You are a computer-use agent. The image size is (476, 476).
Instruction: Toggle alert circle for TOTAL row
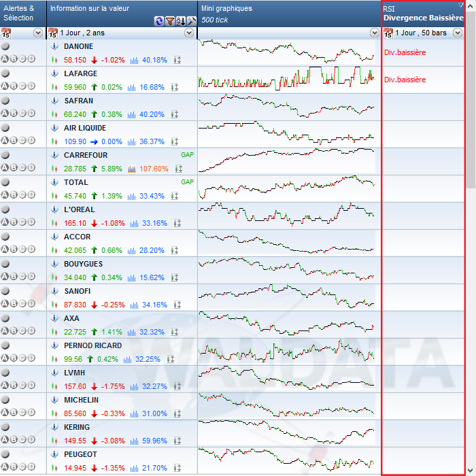[5, 182]
